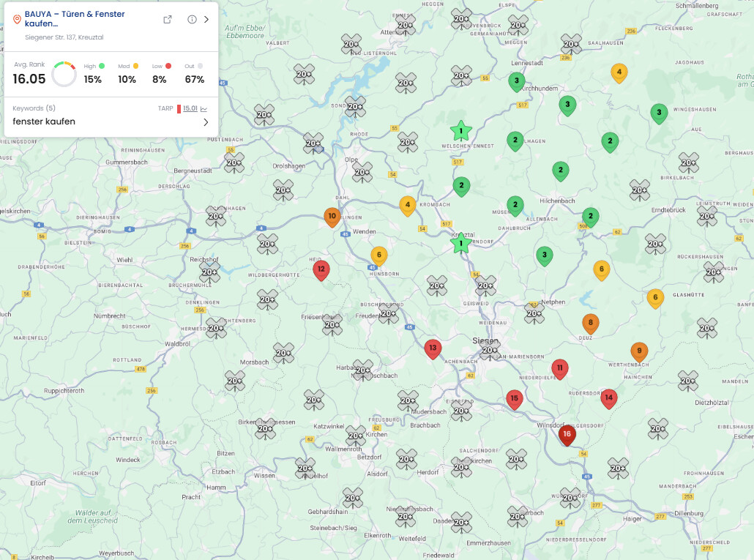Select the rank 10 orange pin near Dahl

click(x=332, y=217)
